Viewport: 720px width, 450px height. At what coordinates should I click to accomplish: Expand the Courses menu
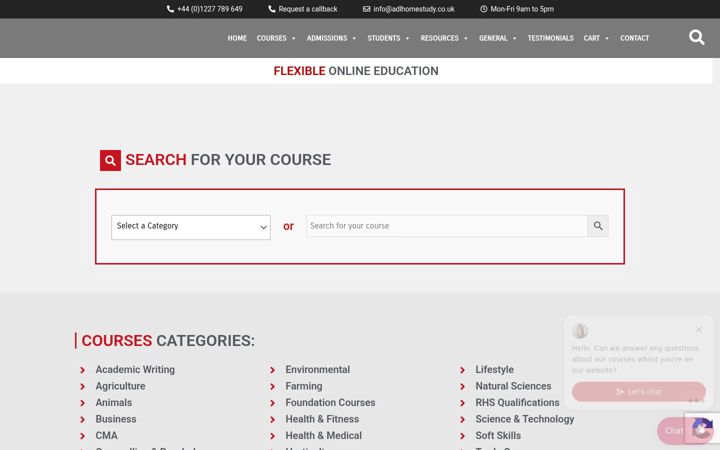276,38
